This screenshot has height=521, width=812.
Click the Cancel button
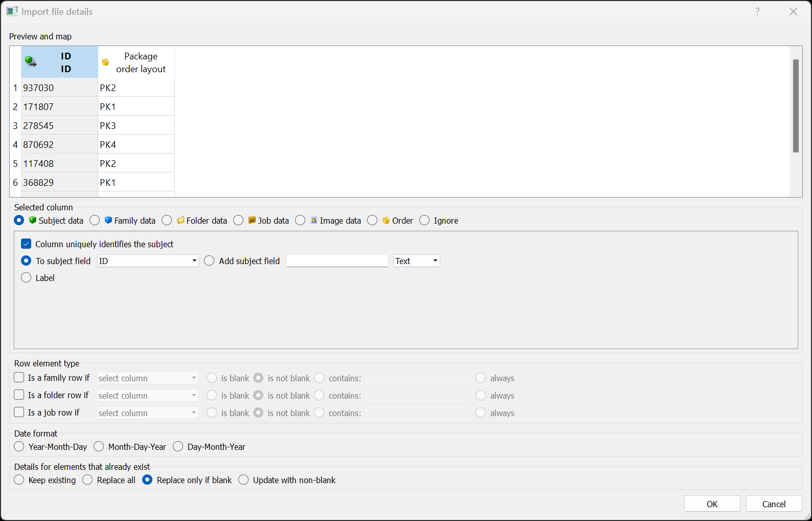[774, 504]
